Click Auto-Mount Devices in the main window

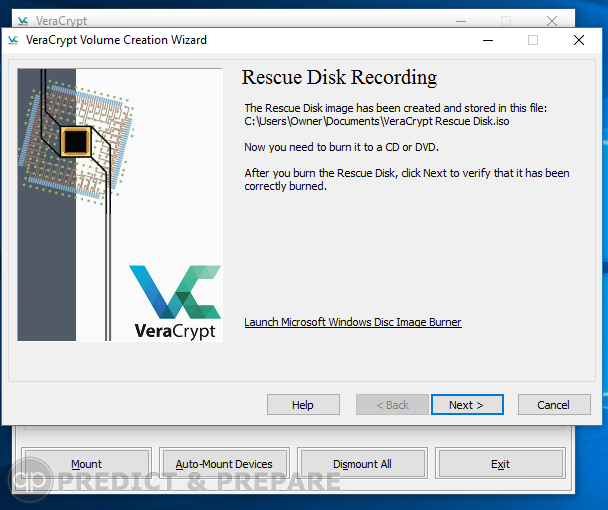coord(224,464)
